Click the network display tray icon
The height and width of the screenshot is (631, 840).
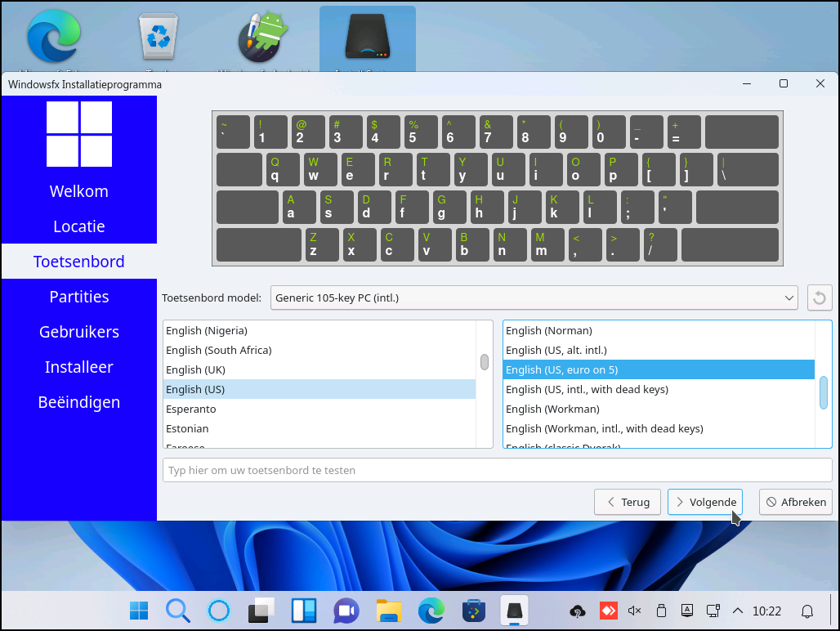[x=713, y=611]
